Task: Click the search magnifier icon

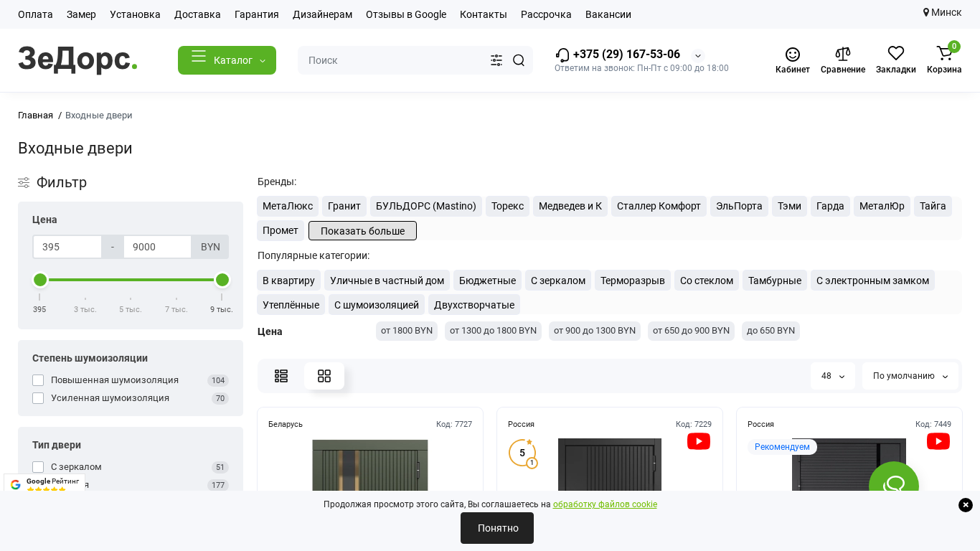Action: tap(519, 60)
